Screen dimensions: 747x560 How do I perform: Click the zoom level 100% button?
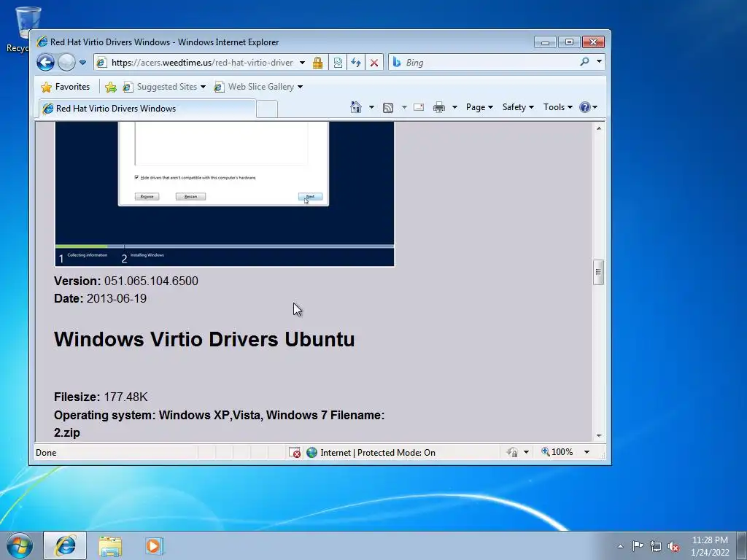(x=557, y=452)
